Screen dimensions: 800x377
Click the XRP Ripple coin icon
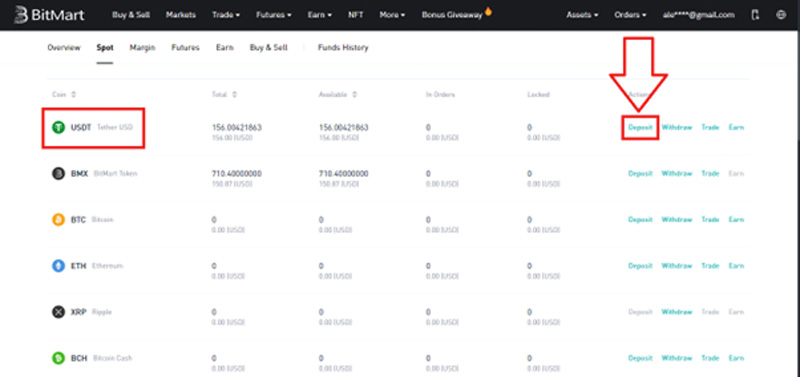pos(59,312)
